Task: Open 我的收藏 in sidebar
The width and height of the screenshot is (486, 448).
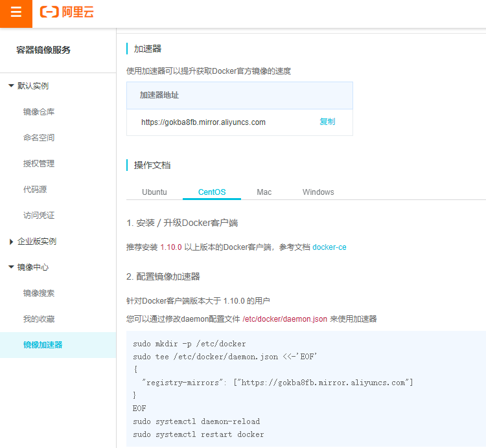Action: click(x=39, y=319)
